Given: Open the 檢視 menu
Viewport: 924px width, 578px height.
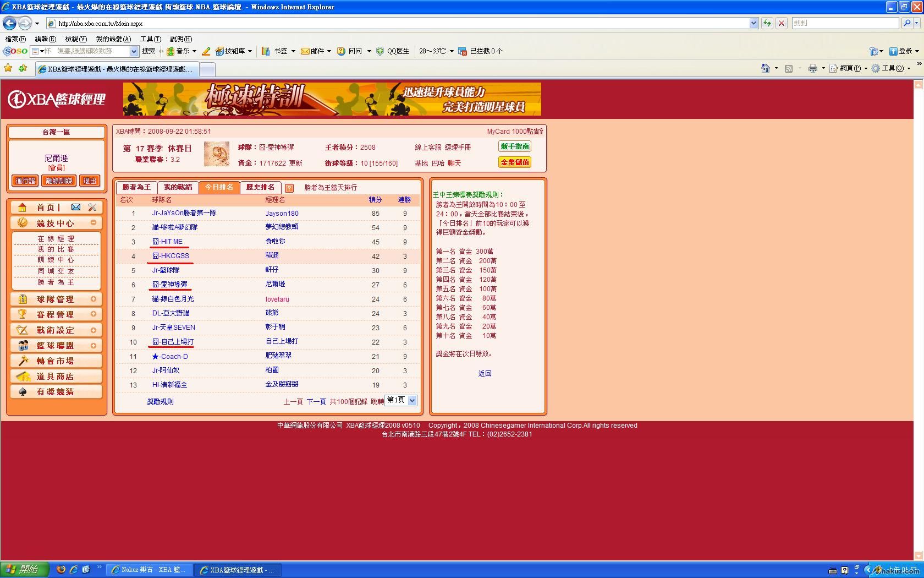Looking at the screenshot, I should coord(76,39).
